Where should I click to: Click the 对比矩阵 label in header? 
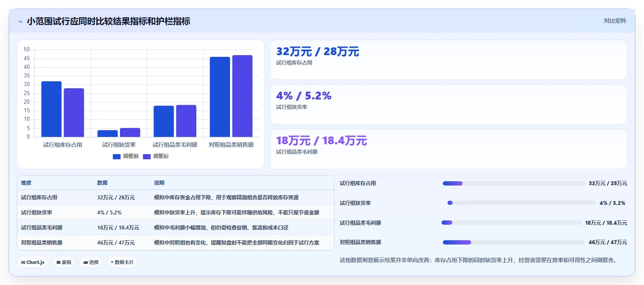pyautogui.click(x=615, y=21)
